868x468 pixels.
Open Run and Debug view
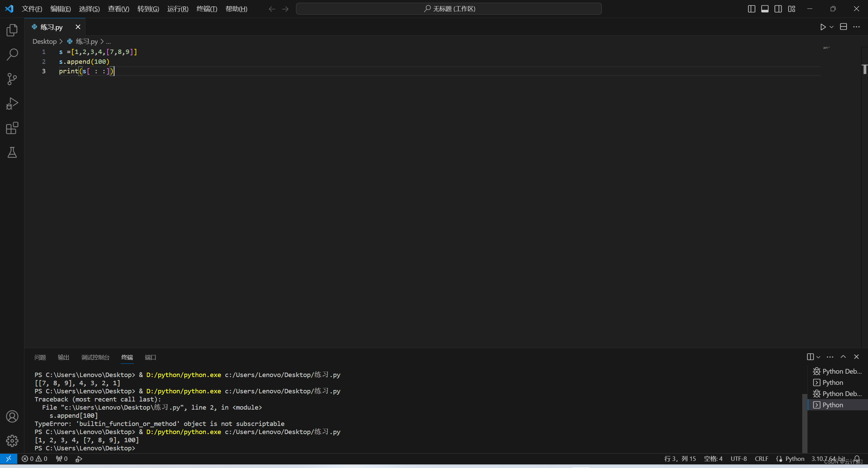click(12, 104)
